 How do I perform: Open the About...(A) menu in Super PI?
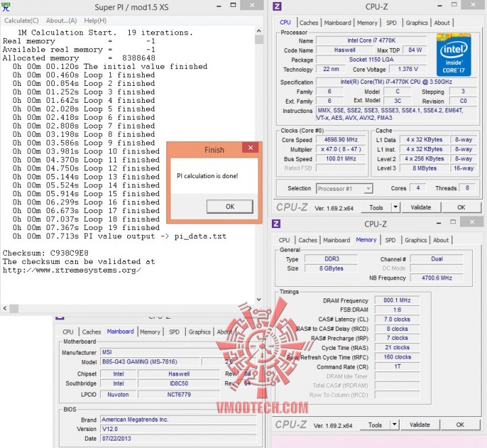tap(61, 20)
